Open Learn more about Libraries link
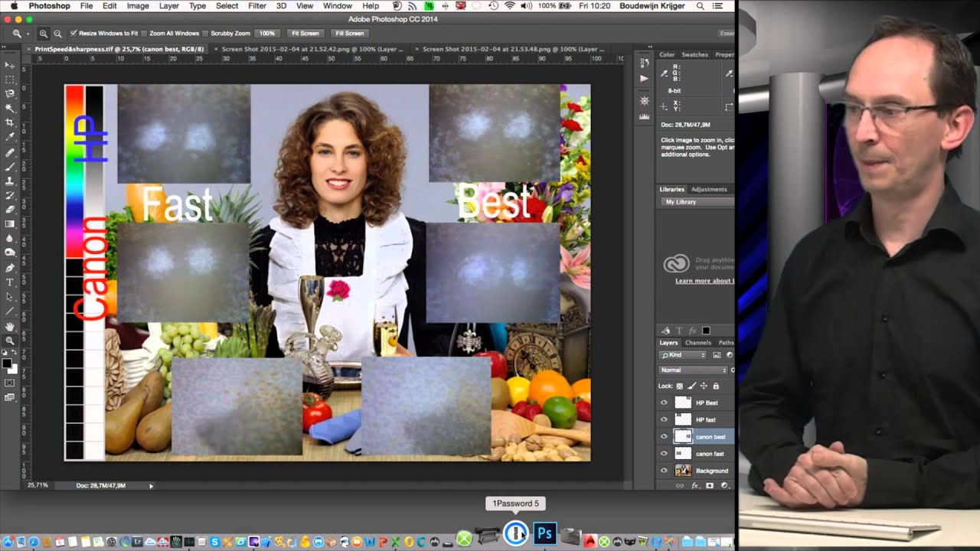980x551 pixels. 704,281
